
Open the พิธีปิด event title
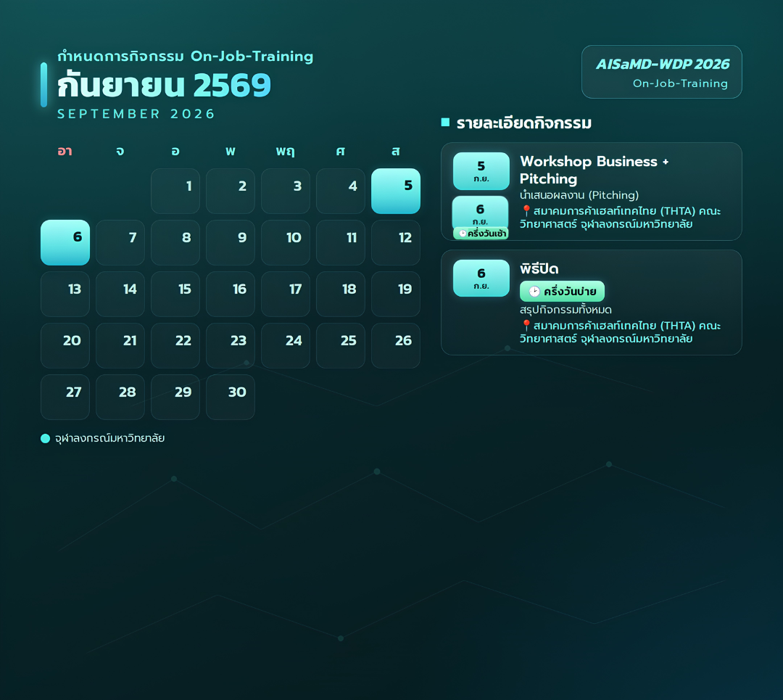(x=539, y=269)
